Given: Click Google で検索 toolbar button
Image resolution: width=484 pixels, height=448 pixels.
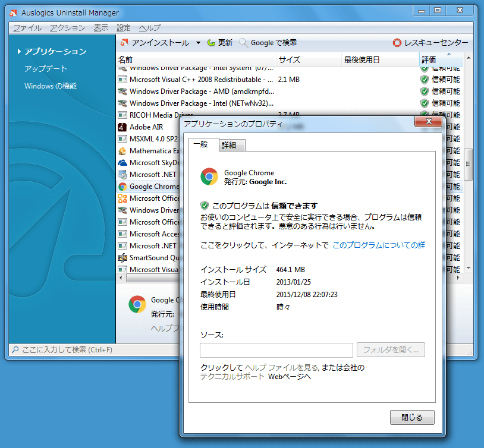Looking at the screenshot, I should (x=268, y=43).
